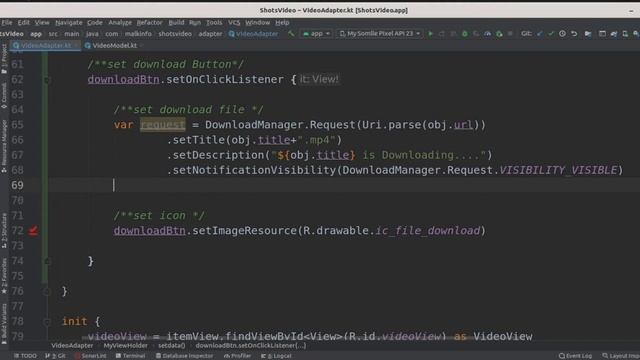Click the Profile app gauge icon
Image resolution: width=640 pixels, height=360 pixels.
click(487, 34)
